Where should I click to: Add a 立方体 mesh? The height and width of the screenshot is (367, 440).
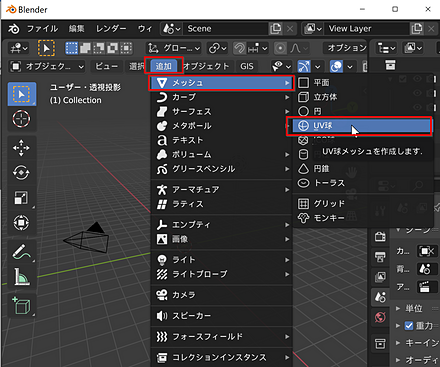click(x=362, y=97)
